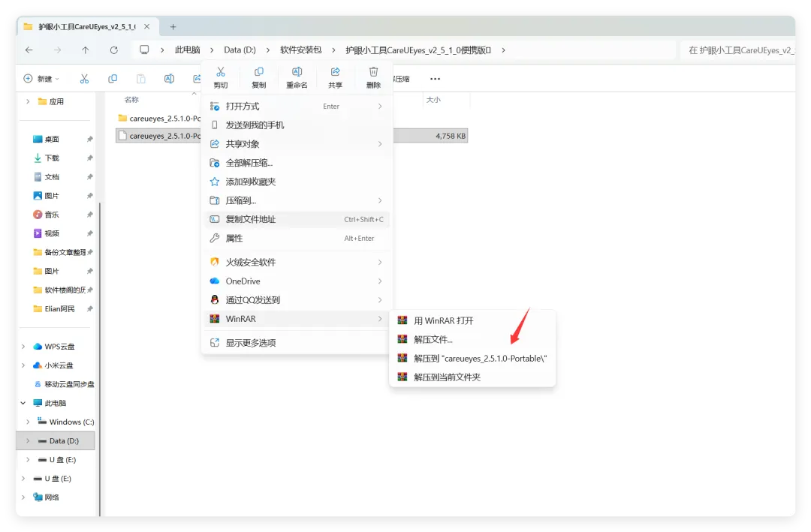The width and height of the screenshot is (811, 532).
Task: Choose 通过QQ发送到 entry
Action: 297,300
